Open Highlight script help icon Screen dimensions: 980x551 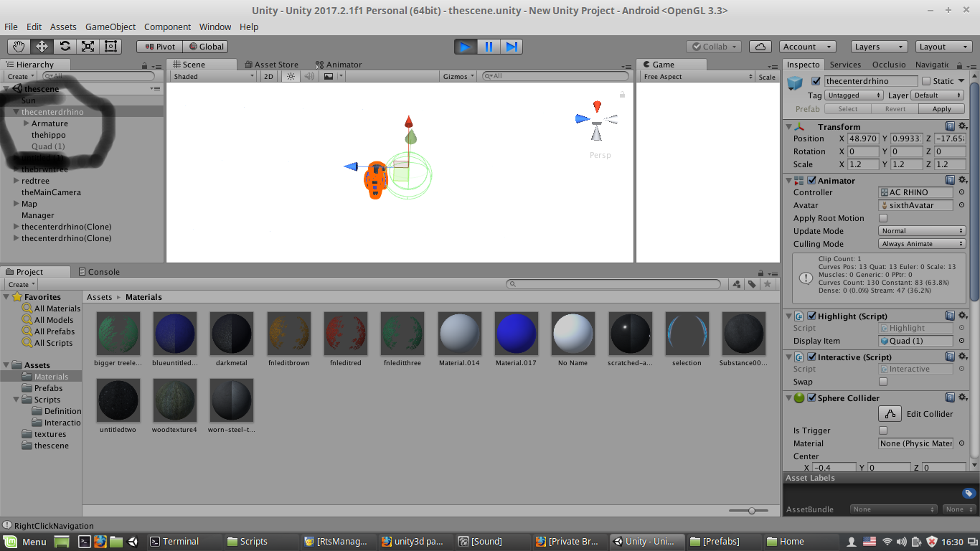tap(950, 316)
